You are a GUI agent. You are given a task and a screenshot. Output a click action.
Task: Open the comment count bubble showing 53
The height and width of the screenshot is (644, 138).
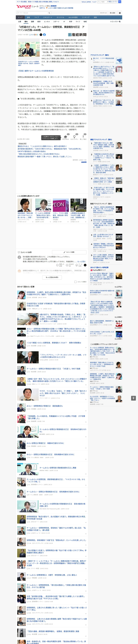pyautogui.click(x=31, y=35)
